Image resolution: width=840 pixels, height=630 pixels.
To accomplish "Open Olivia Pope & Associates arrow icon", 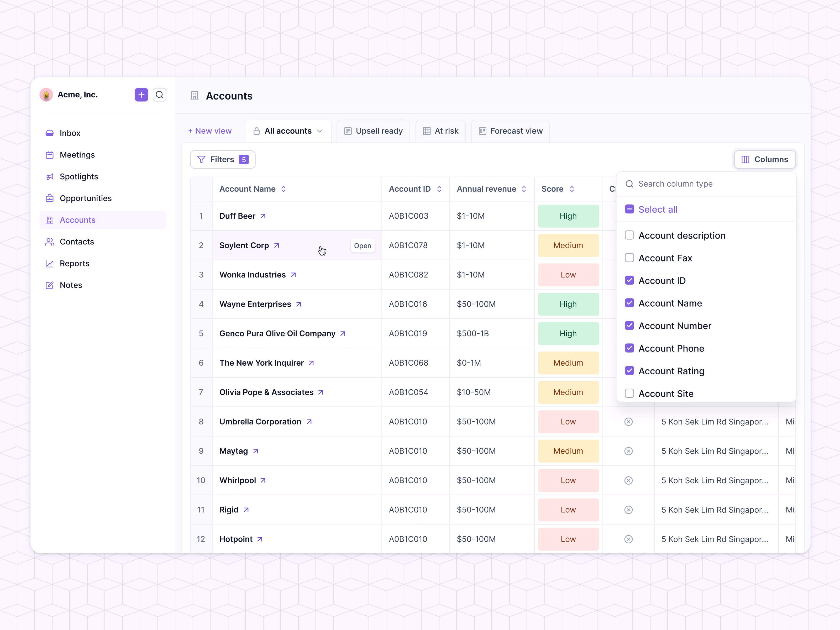I will click(321, 392).
